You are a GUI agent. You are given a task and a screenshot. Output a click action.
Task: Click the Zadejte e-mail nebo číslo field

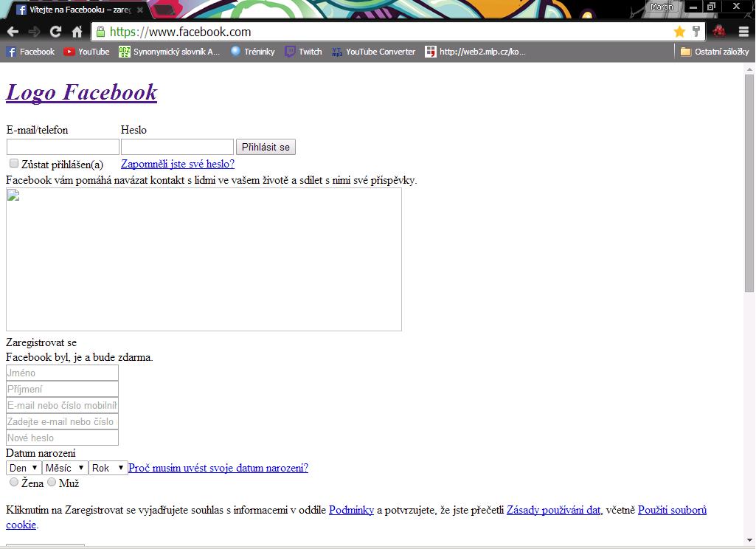point(62,421)
